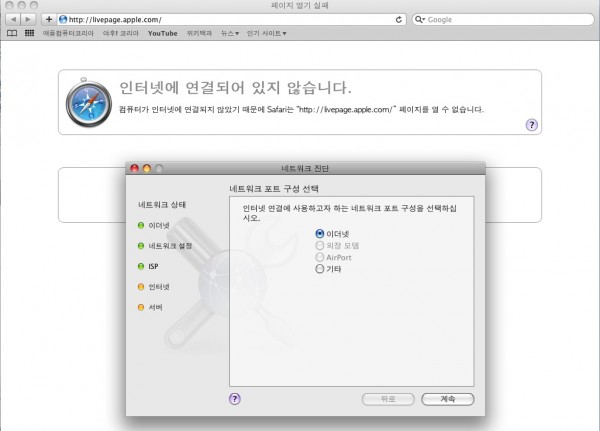Click the 계속 continue button
Viewport: 600px width, 431px height.
coord(447,398)
